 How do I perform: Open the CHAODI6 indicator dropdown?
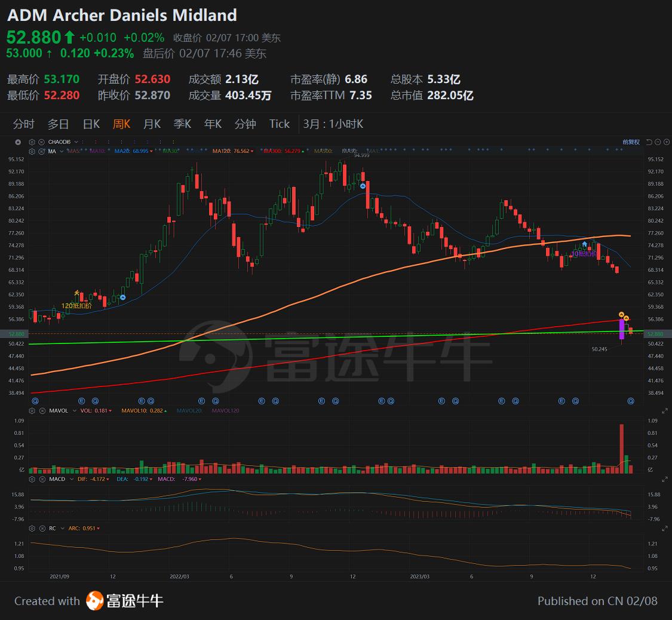(76, 142)
